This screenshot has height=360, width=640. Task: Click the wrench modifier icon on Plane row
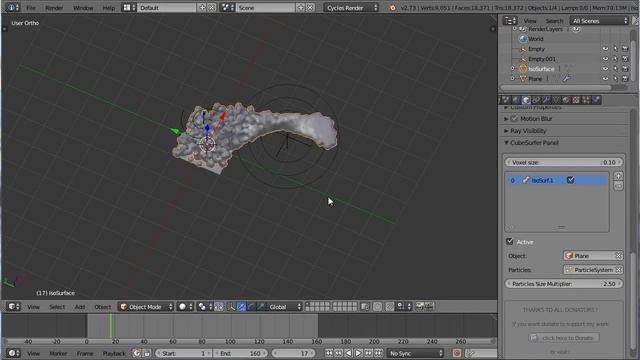(567, 78)
